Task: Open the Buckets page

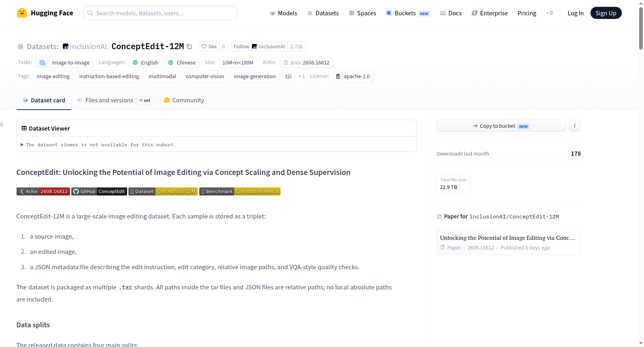Action: coord(408,13)
